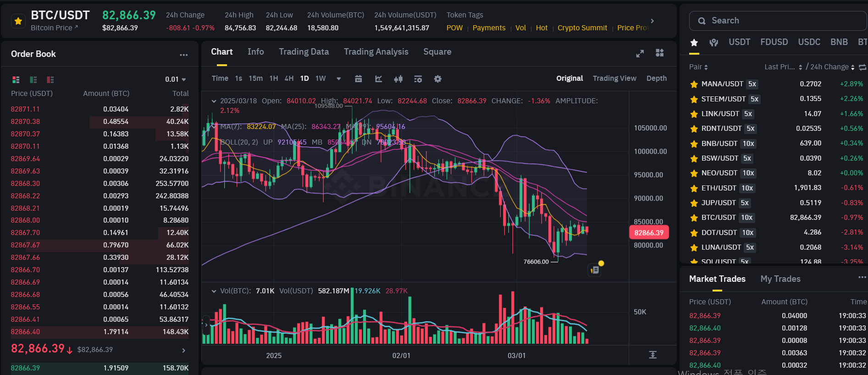Image resolution: width=868 pixels, height=375 pixels.
Task: Unfavorite ETH/USDT star
Action: (x=694, y=189)
